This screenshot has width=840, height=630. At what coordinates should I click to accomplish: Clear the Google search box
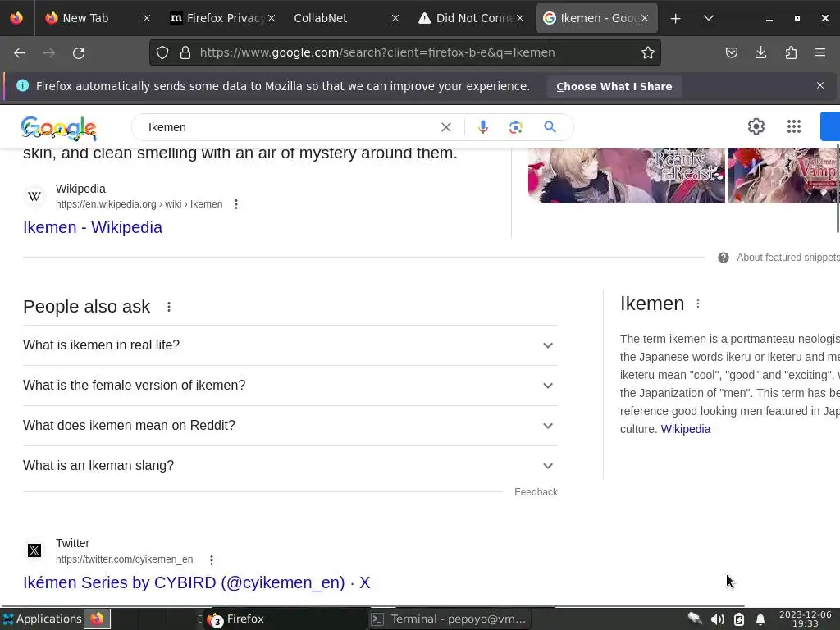pyautogui.click(x=445, y=127)
